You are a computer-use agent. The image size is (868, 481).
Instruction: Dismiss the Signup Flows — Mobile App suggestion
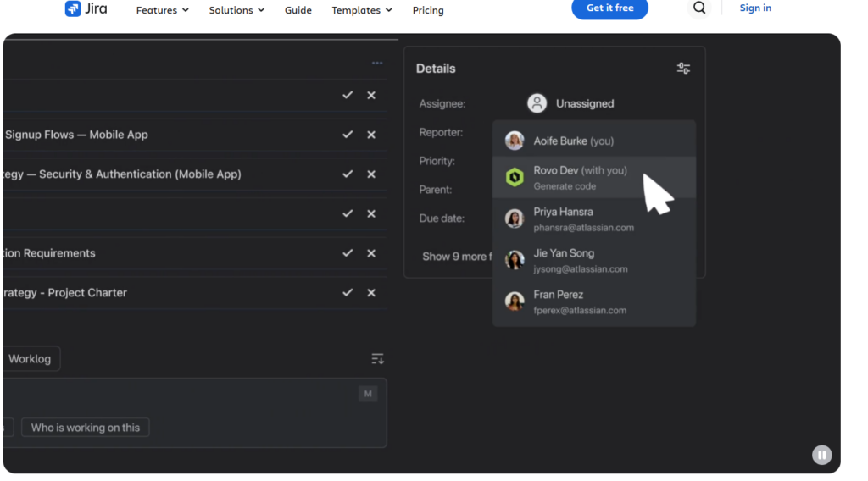click(x=371, y=135)
